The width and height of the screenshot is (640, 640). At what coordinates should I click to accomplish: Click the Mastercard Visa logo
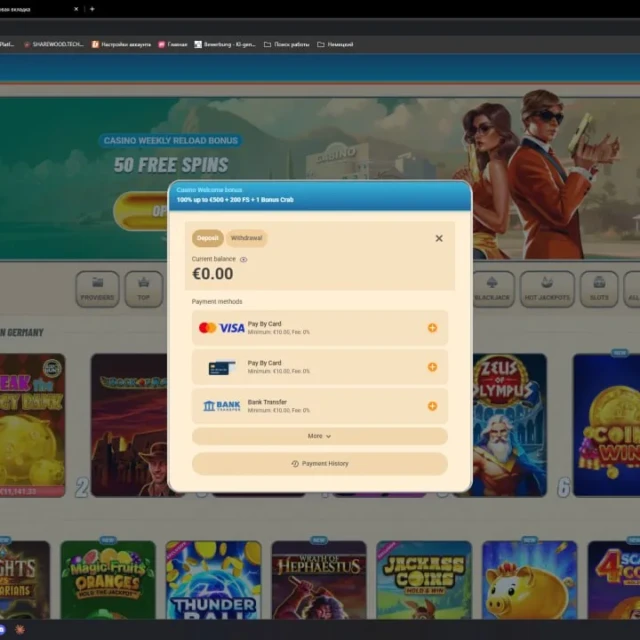pyautogui.click(x=222, y=328)
